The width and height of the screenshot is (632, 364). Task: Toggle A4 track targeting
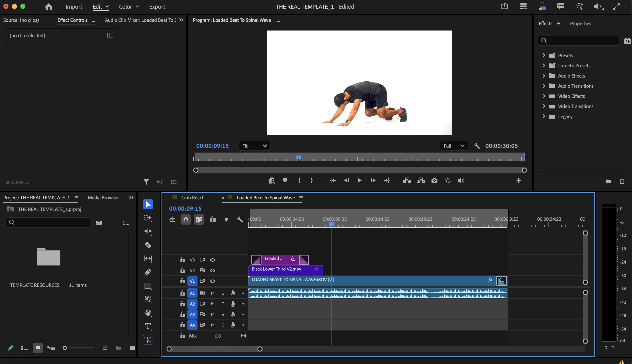tap(192, 325)
